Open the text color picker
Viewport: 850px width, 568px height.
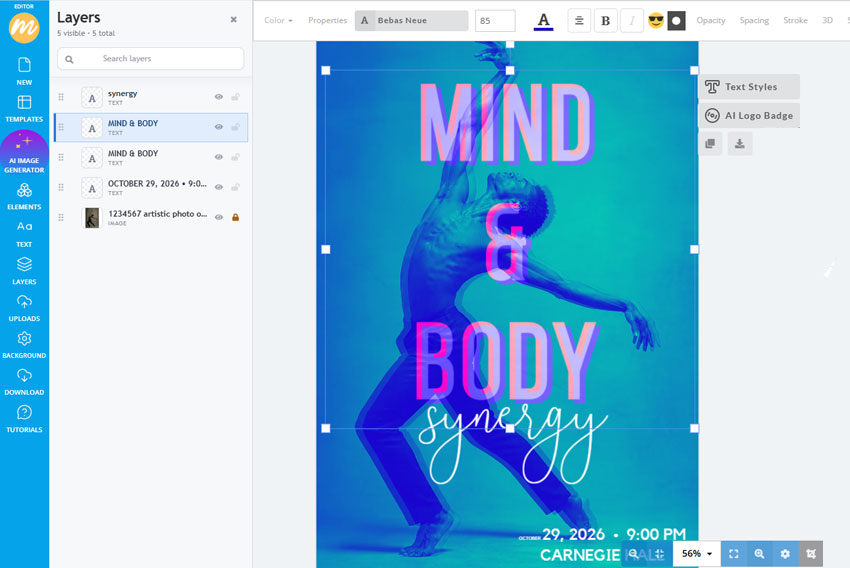click(543, 21)
